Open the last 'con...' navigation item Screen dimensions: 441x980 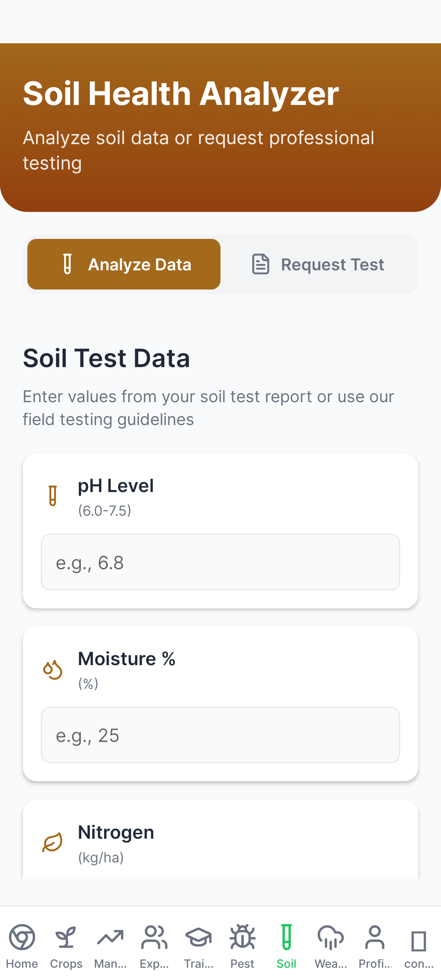pos(419,947)
